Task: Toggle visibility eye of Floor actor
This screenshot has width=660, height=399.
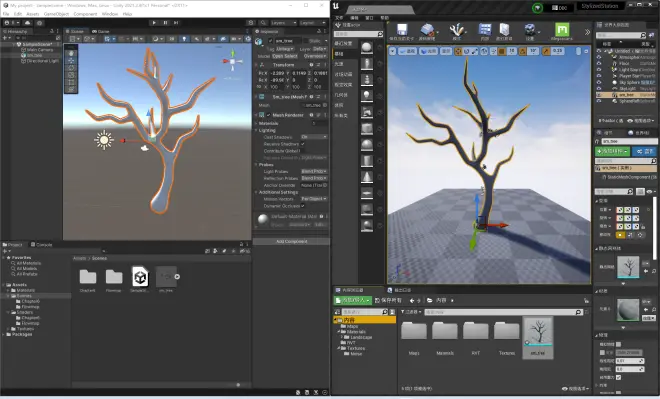Action: pos(599,63)
